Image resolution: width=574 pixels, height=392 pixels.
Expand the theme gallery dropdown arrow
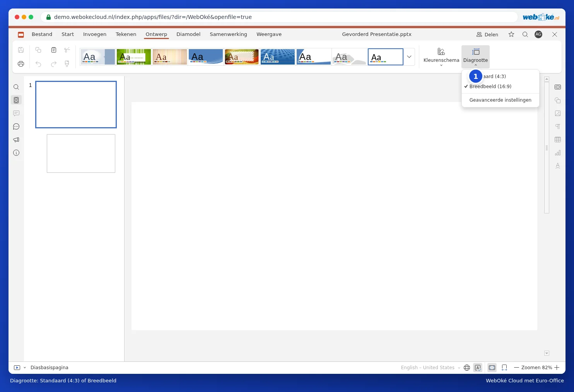[409, 57]
